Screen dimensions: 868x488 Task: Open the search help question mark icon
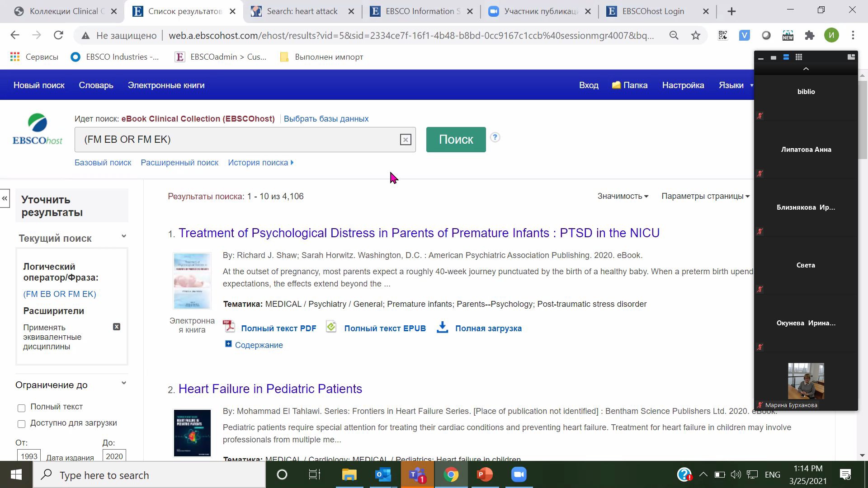pyautogui.click(x=495, y=137)
